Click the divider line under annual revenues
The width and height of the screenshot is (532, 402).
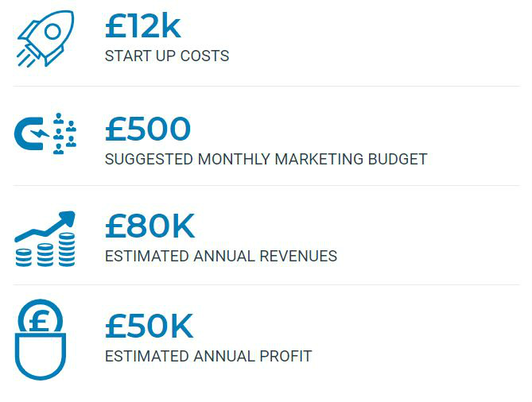pos(266,284)
